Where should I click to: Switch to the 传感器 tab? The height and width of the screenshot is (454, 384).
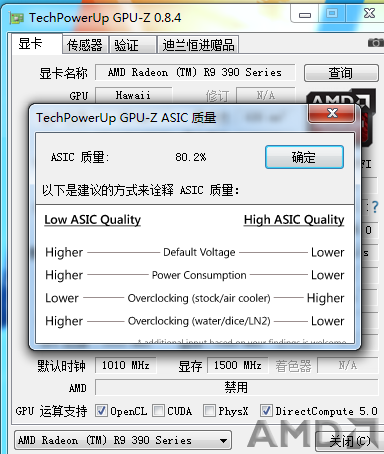85,45
